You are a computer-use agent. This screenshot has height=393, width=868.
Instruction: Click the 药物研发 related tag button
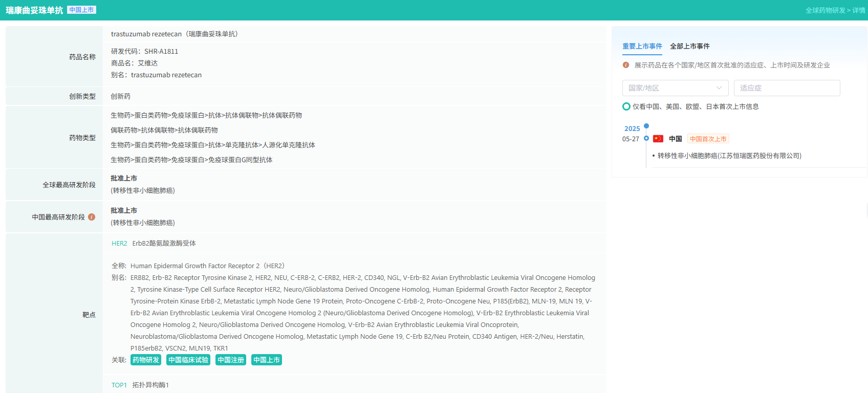click(146, 360)
